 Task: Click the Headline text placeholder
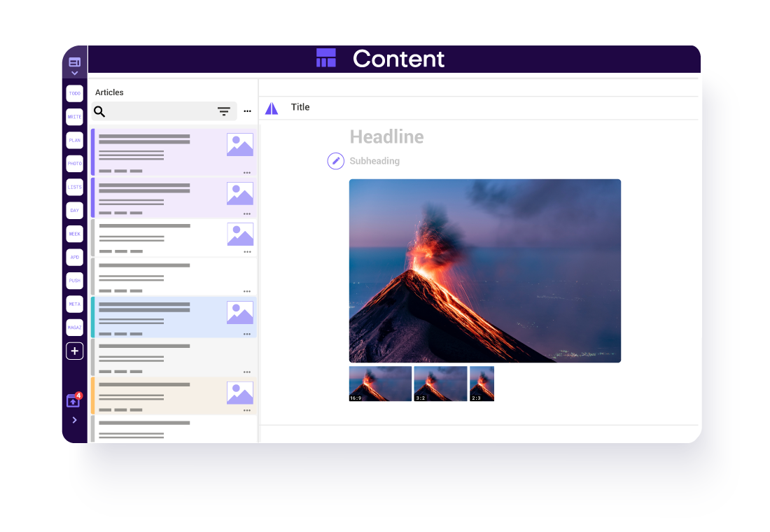[x=386, y=137]
